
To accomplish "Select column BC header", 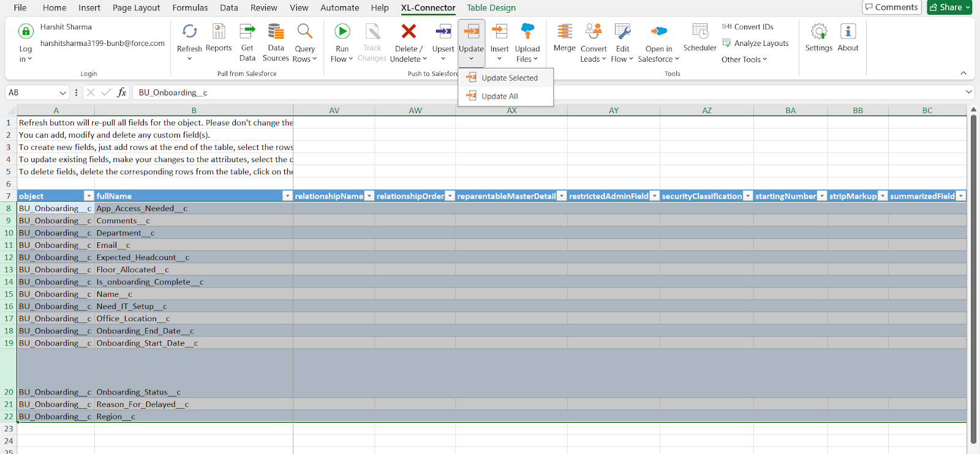I will 927,111.
